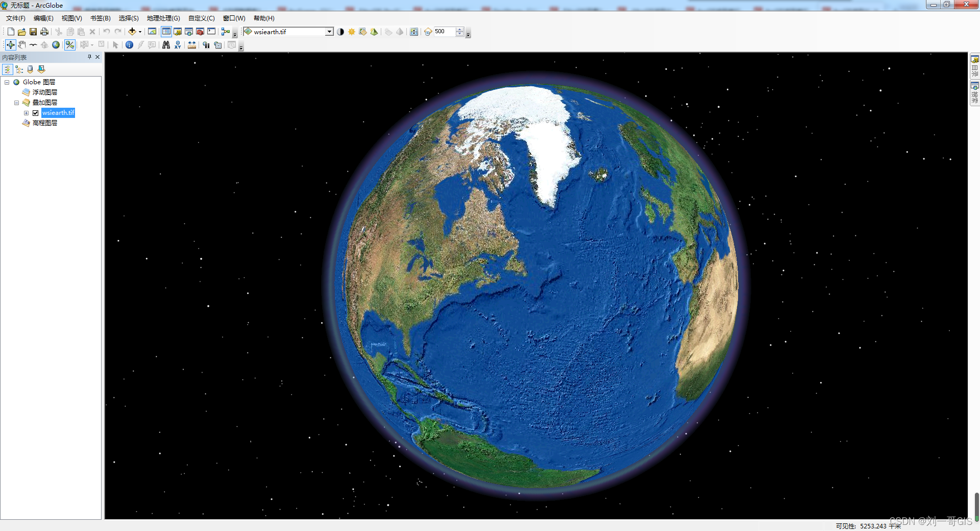Open the Find binoculars tool

click(166, 45)
